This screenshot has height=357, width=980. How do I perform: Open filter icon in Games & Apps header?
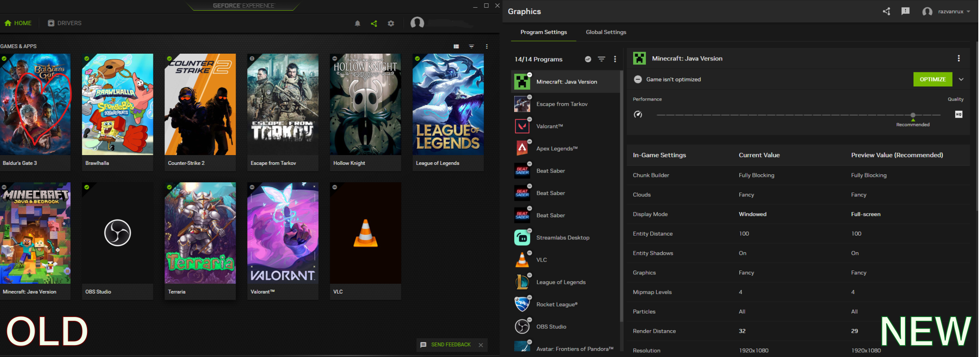coord(471,46)
